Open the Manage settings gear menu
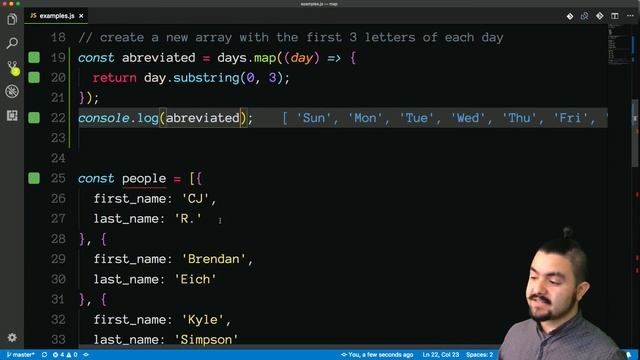The height and width of the screenshot is (360, 640). (12, 337)
